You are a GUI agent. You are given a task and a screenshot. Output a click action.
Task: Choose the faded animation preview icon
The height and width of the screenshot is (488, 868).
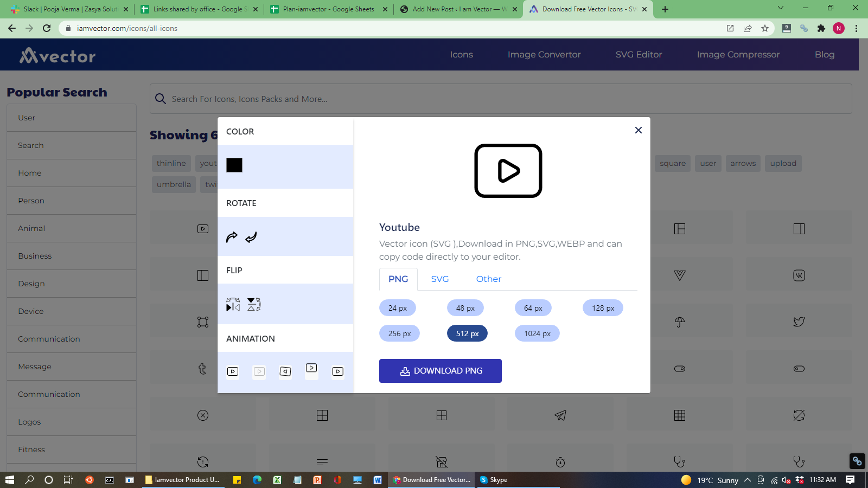coord(259,371)
